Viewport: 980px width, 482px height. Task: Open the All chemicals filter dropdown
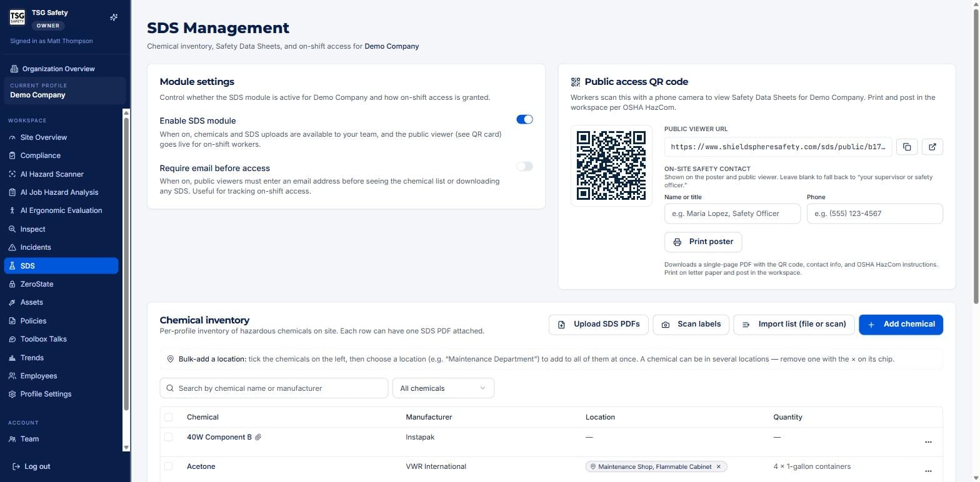pyautogui.click(x=443, y=388)
